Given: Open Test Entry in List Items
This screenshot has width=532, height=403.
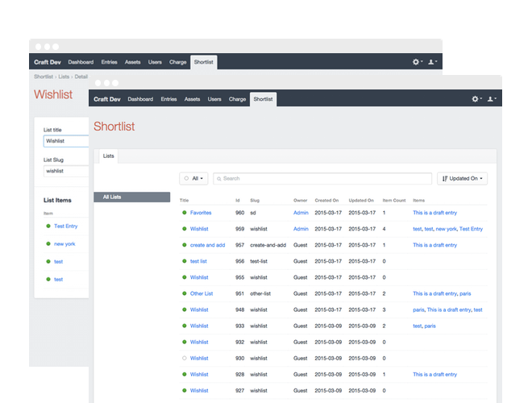Looking at the screenshot, I should tap(66, 226).
